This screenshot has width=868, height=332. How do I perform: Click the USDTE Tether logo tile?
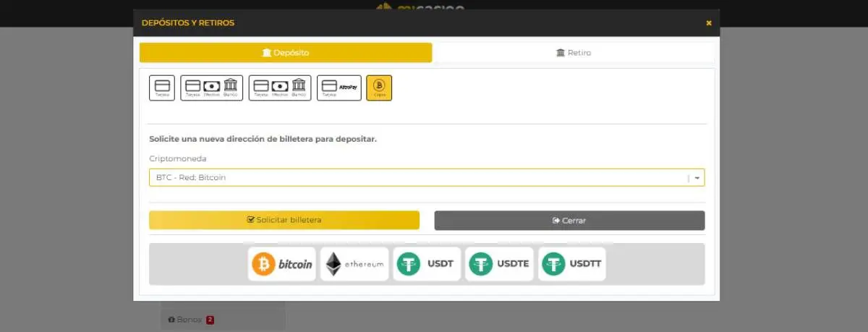(499, 264)
